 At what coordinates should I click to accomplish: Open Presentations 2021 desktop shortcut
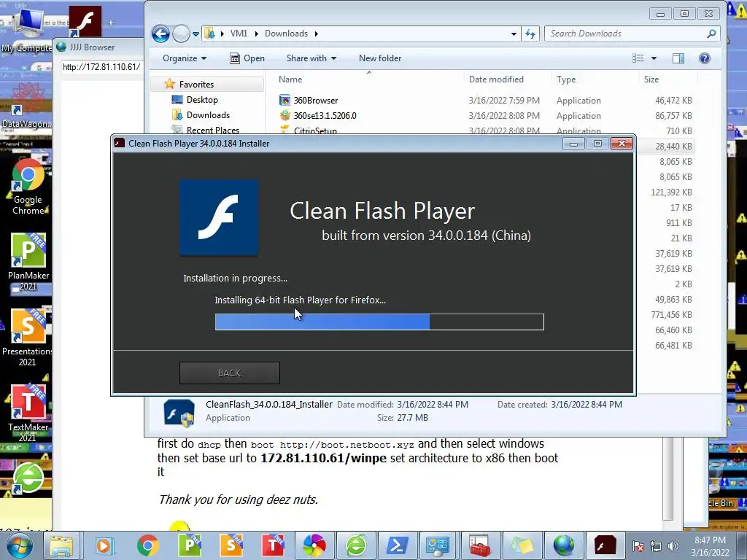click(27, 338)
